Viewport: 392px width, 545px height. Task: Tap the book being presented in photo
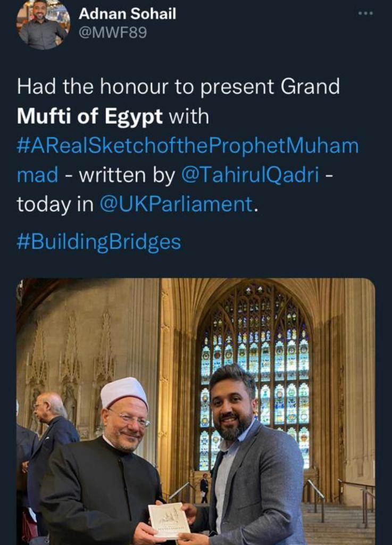tap(169, 521)
